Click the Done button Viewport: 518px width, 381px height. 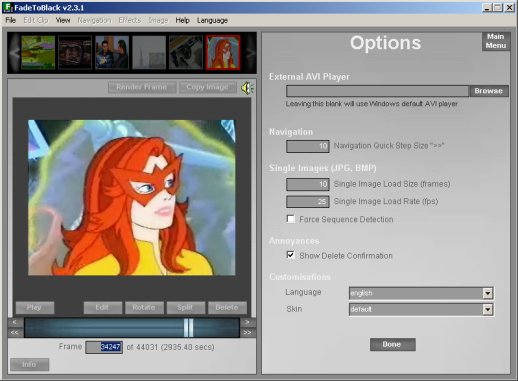tap(393, 344)
